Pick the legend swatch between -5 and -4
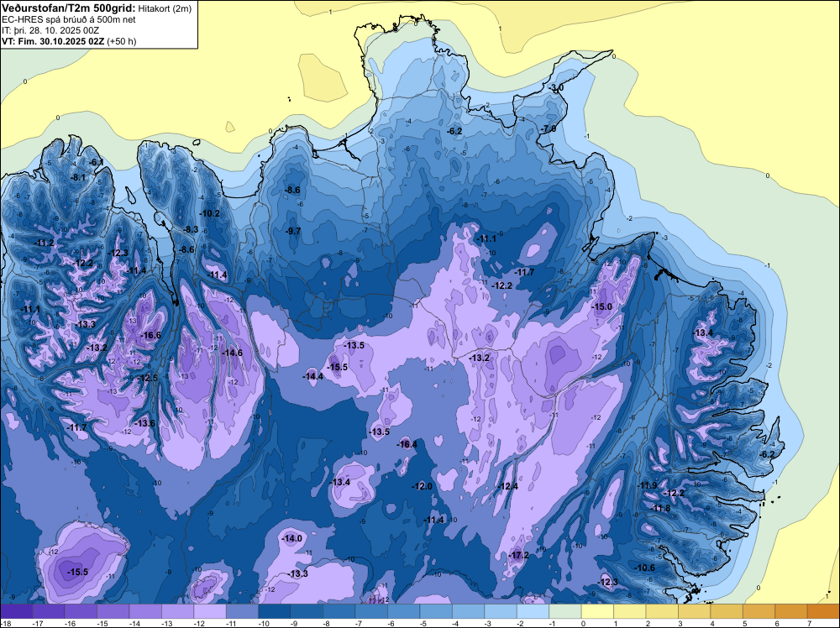 (436, 611)
